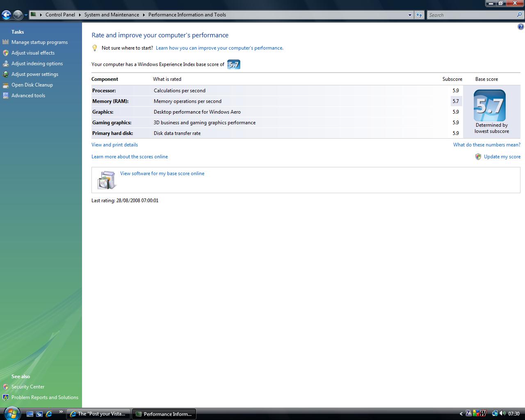
Task: Click the light bulb tip icon
Action: 95,48
